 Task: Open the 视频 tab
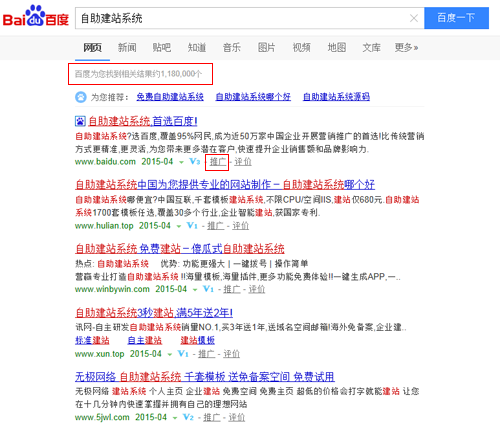coord(301,48)
